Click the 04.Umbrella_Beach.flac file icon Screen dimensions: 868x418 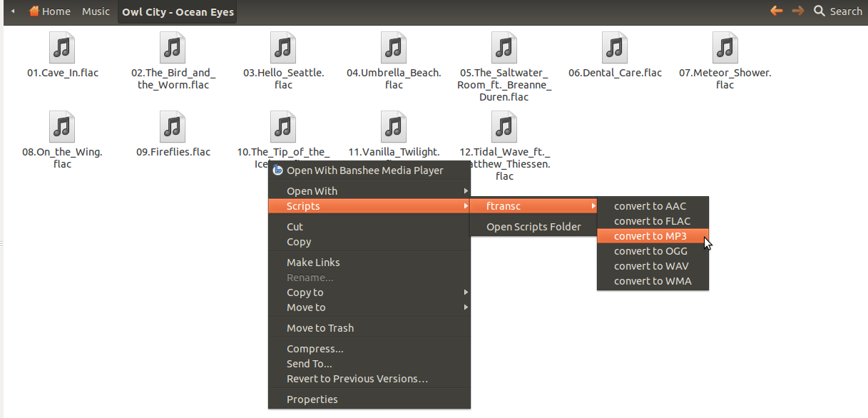pos(394,49)
